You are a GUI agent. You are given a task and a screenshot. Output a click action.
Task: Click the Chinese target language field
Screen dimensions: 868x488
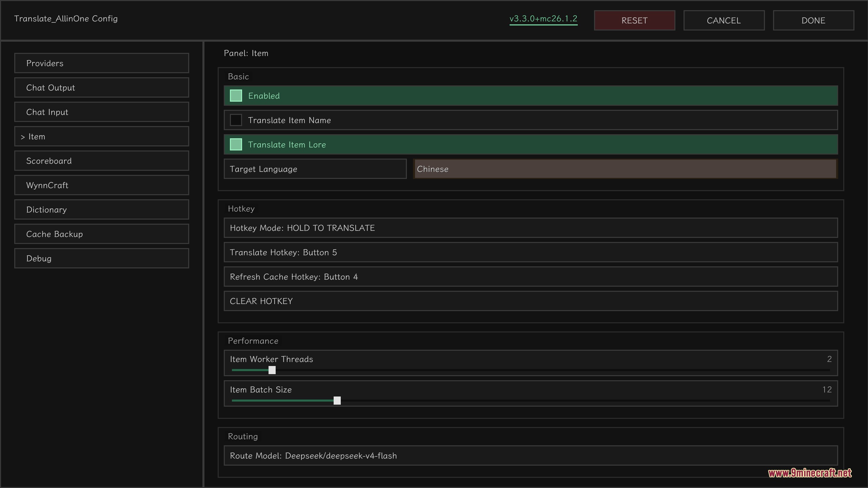coord(625,169)
